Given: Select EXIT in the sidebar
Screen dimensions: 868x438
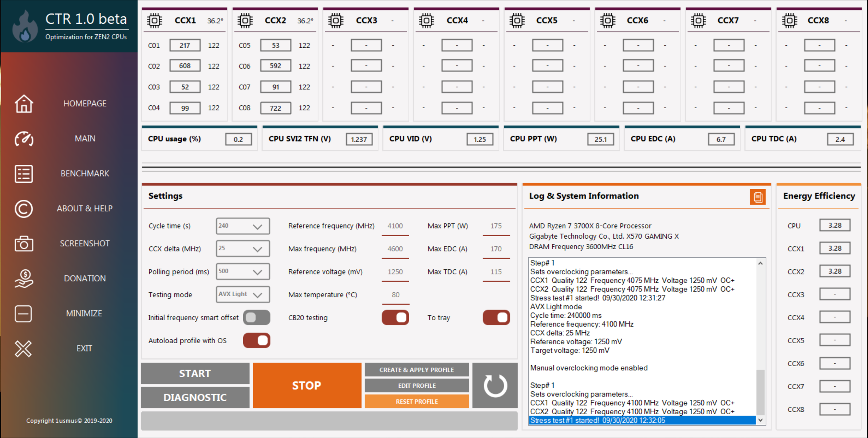Looking at the screenshot, I should pyautogui.click(x=84, y=349).
